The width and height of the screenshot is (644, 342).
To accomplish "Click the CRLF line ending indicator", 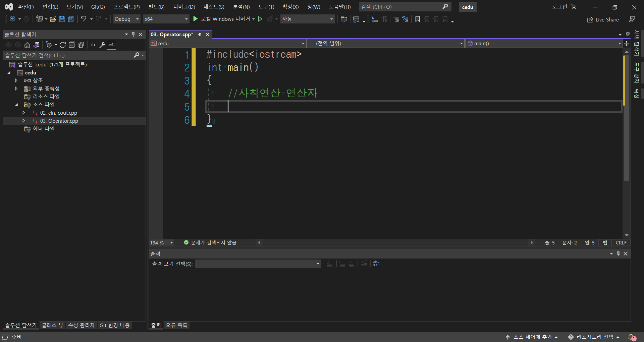I will [x=621, y=243].
